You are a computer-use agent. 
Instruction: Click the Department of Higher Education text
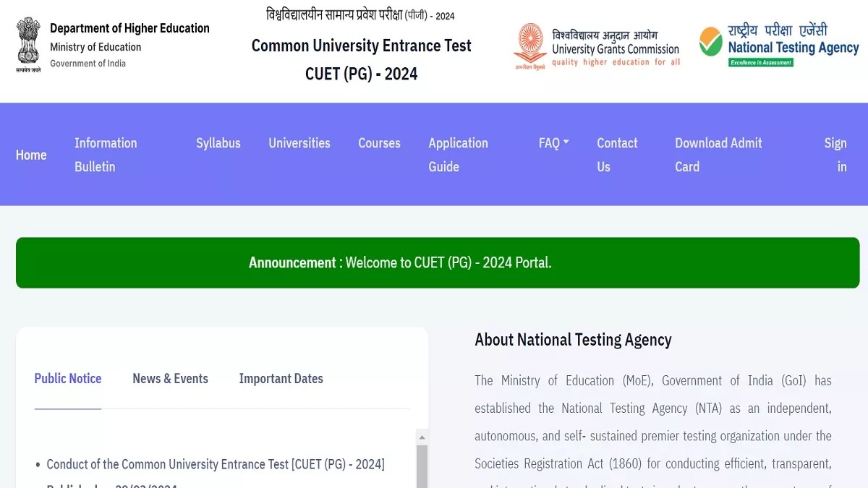(x=129, y=28)
